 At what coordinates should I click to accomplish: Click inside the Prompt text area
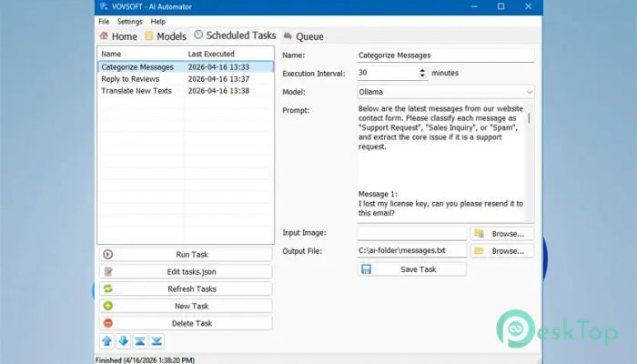point(440,162)
